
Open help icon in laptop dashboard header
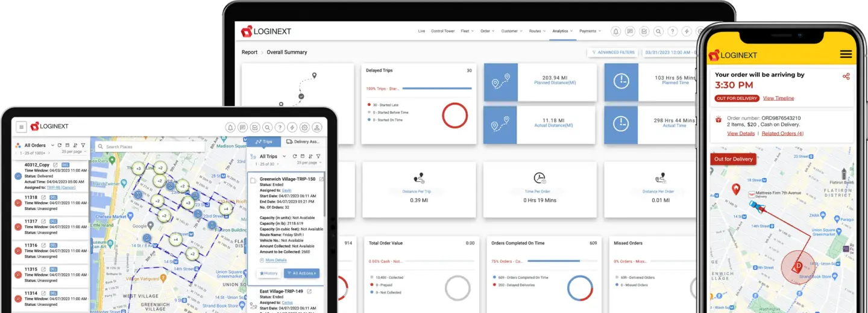[x=672, y=31]
